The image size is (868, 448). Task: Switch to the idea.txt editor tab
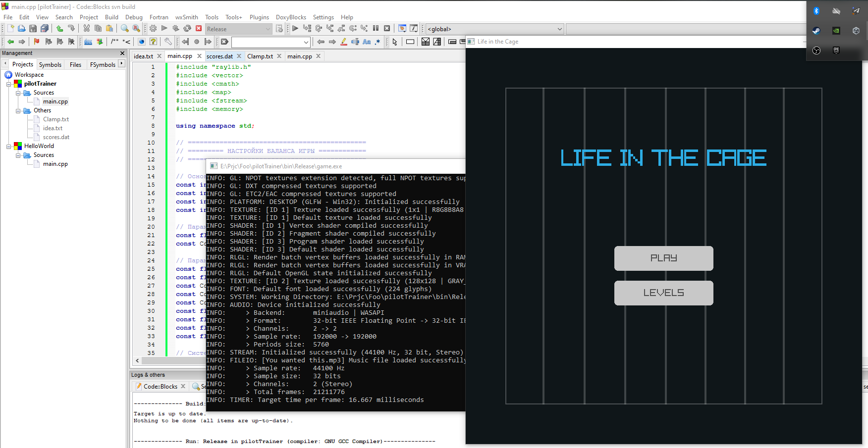click(143, 56)
